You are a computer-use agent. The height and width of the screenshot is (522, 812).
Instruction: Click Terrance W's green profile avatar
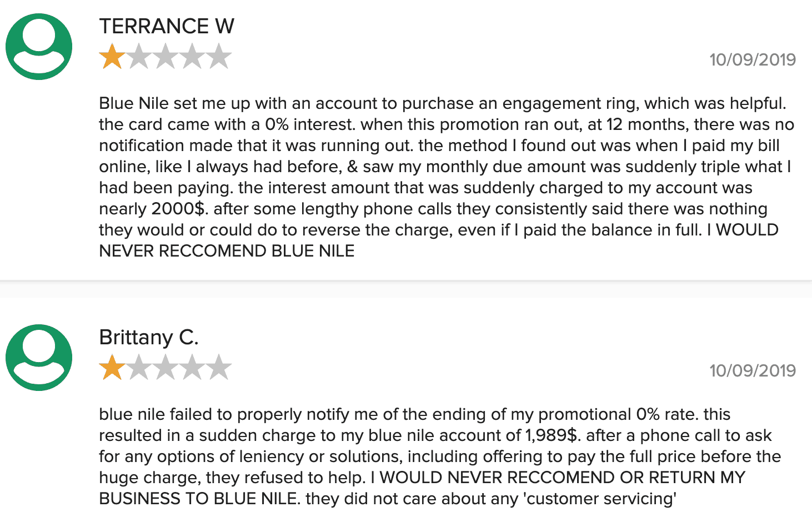pyautogui.click(x=39, y=47)
